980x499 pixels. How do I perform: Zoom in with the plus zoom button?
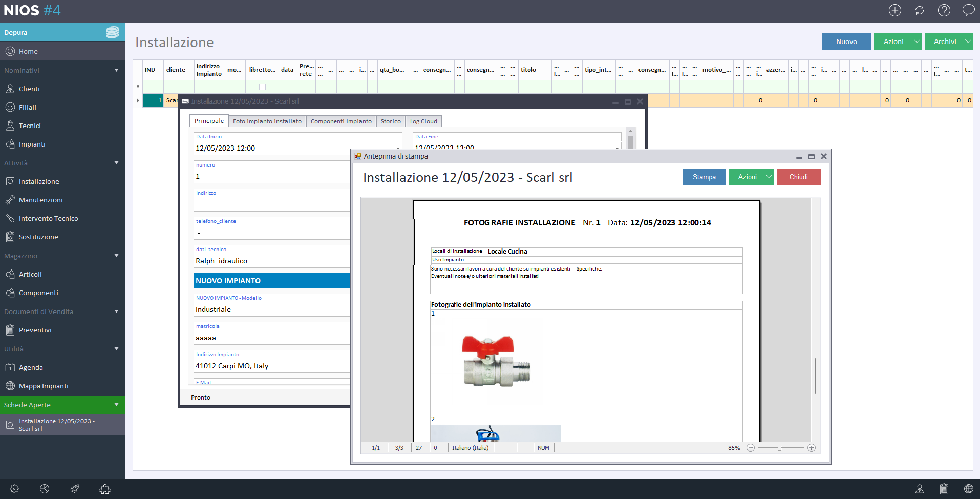[x=811, y=448]
